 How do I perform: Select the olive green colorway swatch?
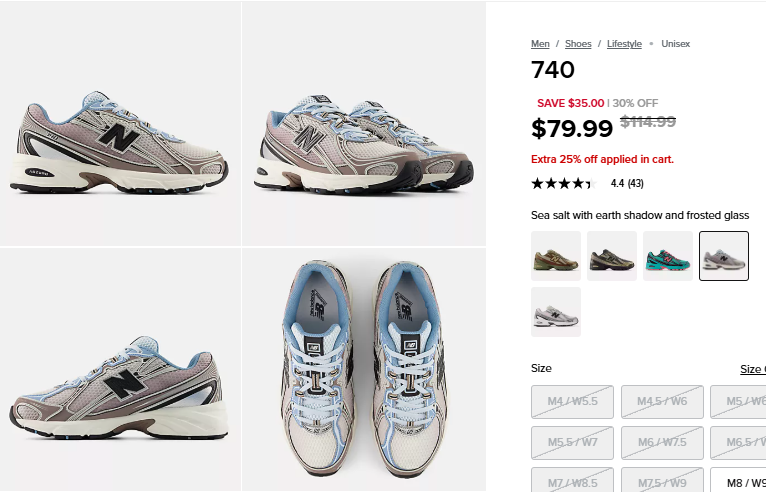[x=556, y=256]
